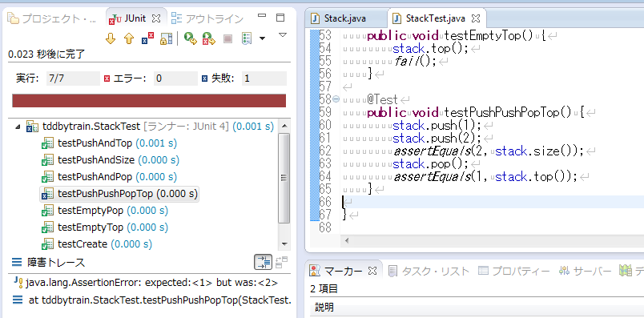
Task: Open test history dropdown arrow
Action: pos(262,39)
